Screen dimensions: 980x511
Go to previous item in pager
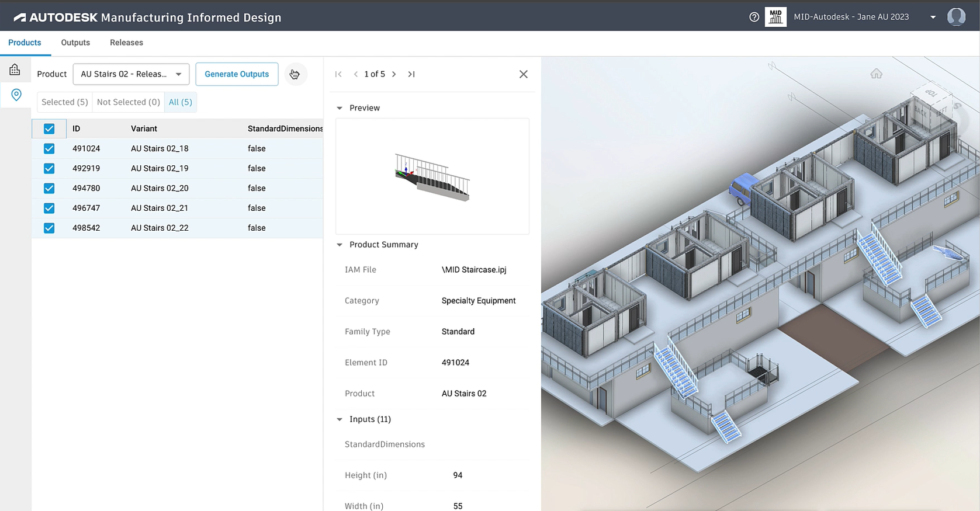point(355,74)
